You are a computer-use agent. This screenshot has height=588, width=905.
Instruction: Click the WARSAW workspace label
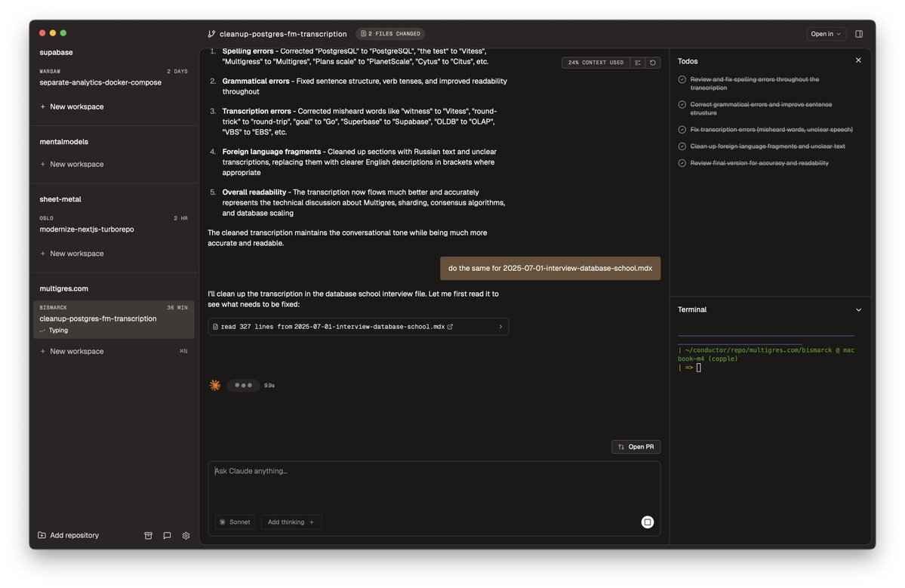[50, 72]
